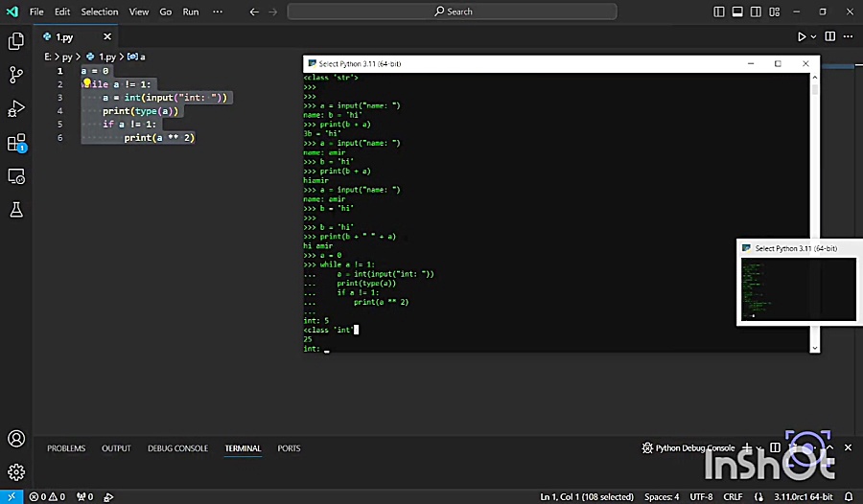Open the Source Control view

(x=16, y=75)
